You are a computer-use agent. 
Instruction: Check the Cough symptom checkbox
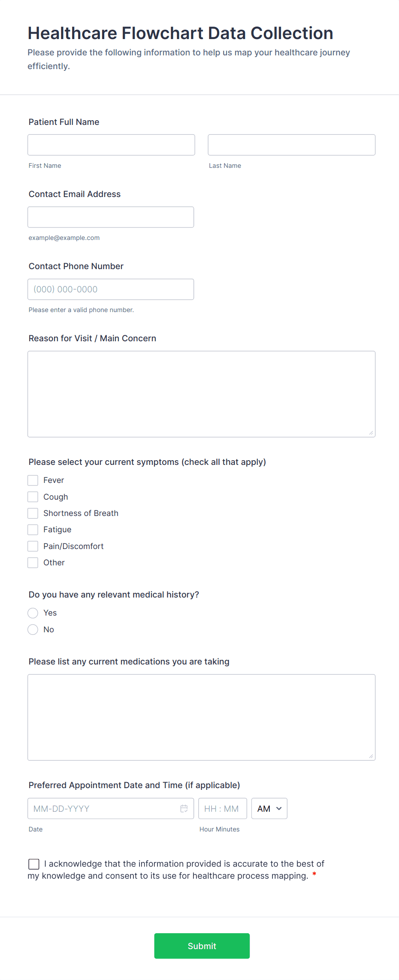(x=33, y=497)
